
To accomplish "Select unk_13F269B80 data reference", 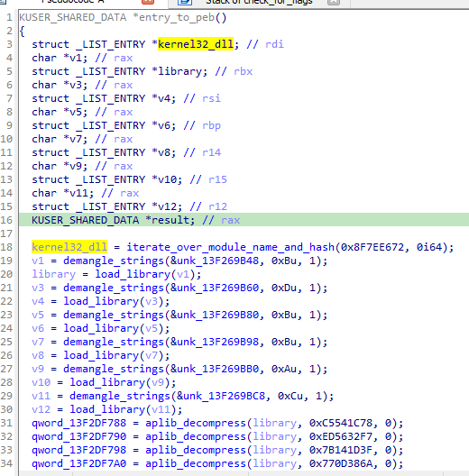I will pyautogui.click(x=217, y=315).
